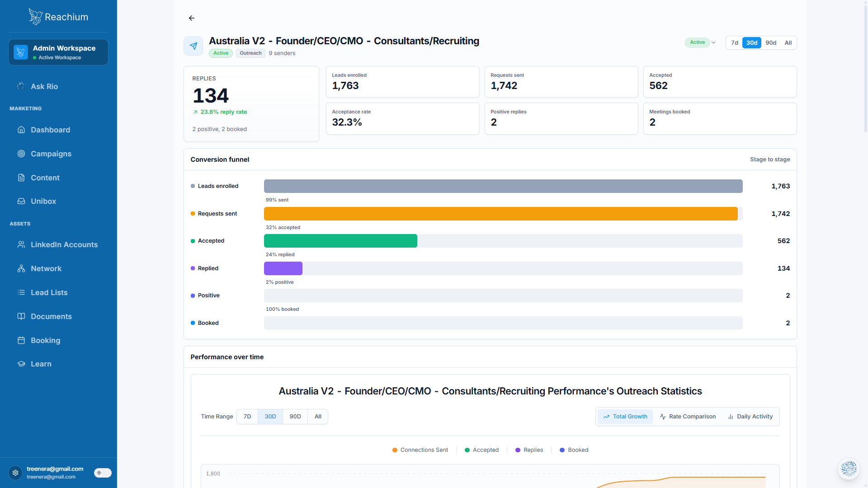Viewport: 868px width, 488px height.
Task: Click the Lead Lists list icon
Action: tap(21, 292)
